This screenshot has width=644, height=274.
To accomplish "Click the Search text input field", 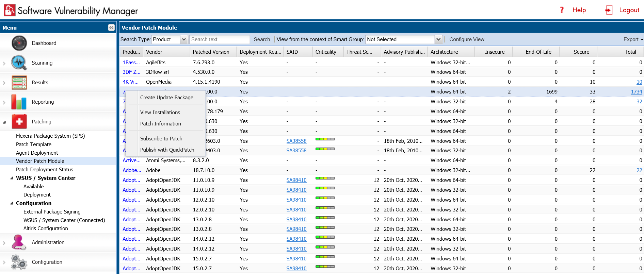I will click(x=220, y=39).
